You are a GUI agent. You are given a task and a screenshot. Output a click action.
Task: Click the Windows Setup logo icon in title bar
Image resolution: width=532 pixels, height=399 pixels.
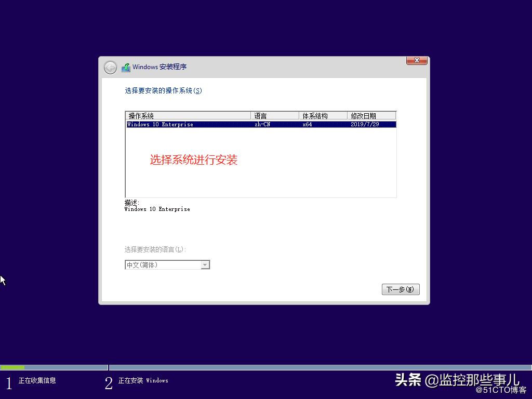[126, 66]
